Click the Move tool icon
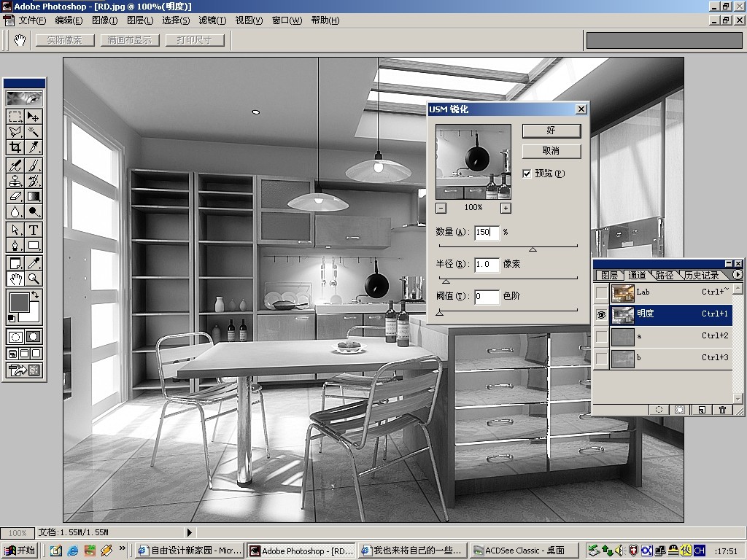 pos(34,117)
